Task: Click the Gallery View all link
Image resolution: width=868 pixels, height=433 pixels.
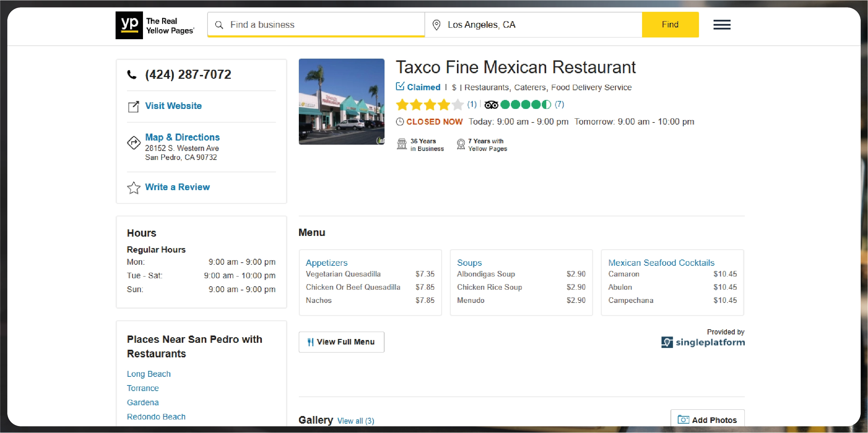Action: (x=355, y=421)
